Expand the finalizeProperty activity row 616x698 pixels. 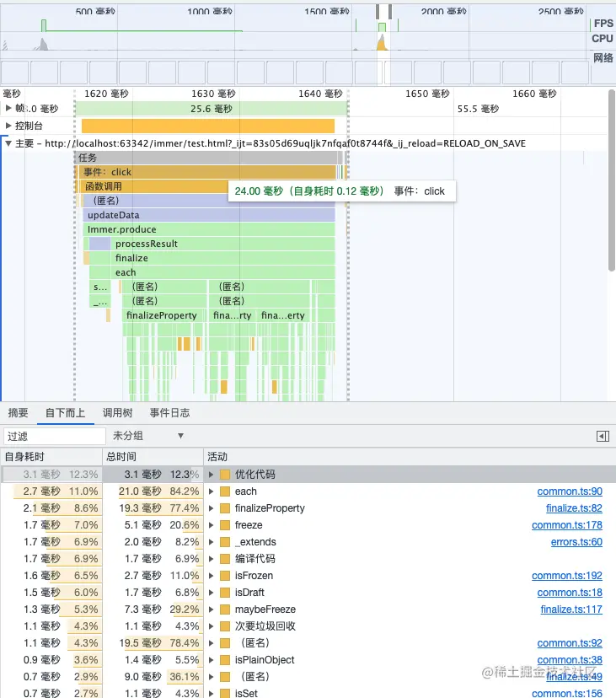coord(211,508)
